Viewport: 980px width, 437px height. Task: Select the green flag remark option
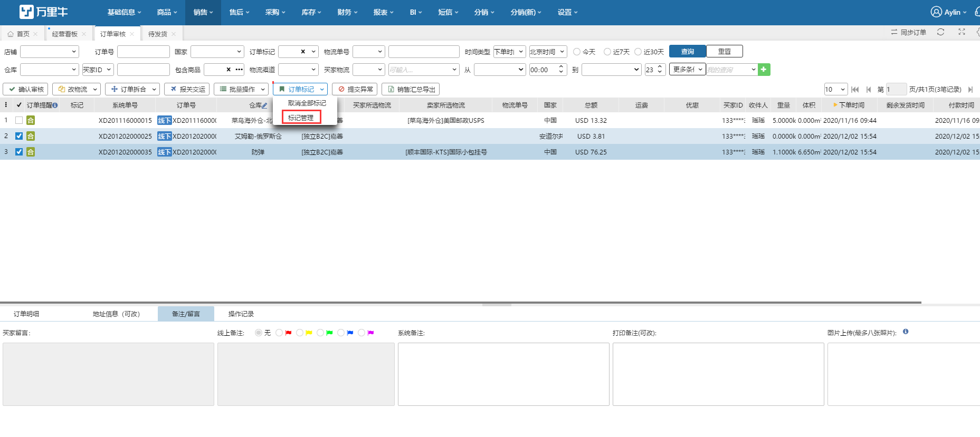coord(320,333)
